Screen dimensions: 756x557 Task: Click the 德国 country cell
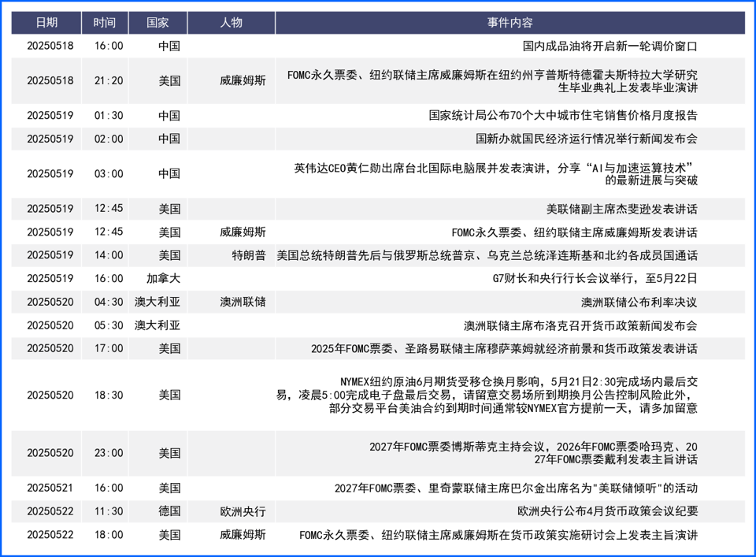coord(169,511)
